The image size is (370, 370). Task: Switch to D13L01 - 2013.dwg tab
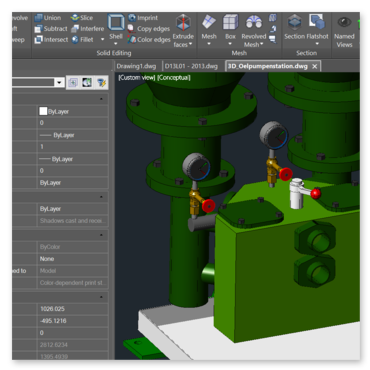click(x=191, y=66)
